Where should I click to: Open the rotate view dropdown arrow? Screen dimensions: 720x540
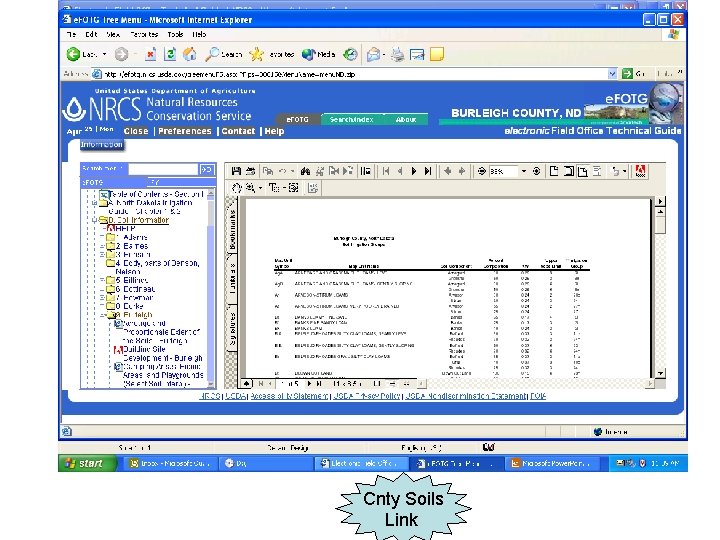624,172
